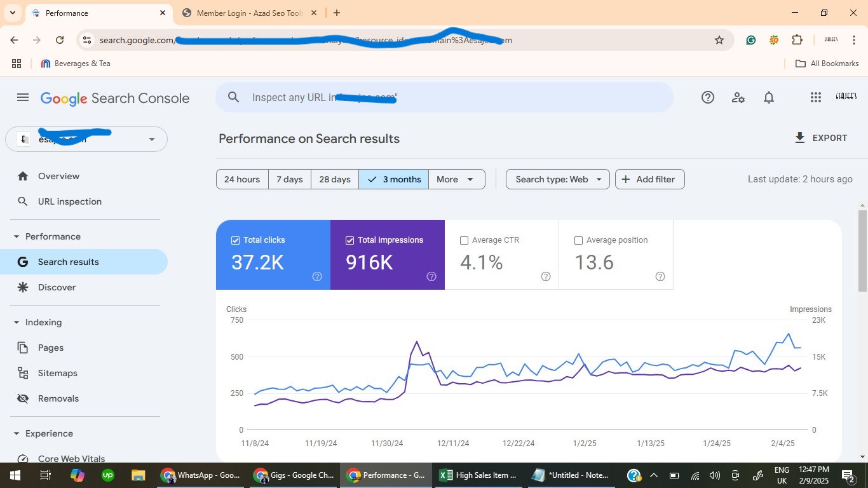Uncheck the Total clicks checkbox
The image size is (868, 488).
pos(236,240)
